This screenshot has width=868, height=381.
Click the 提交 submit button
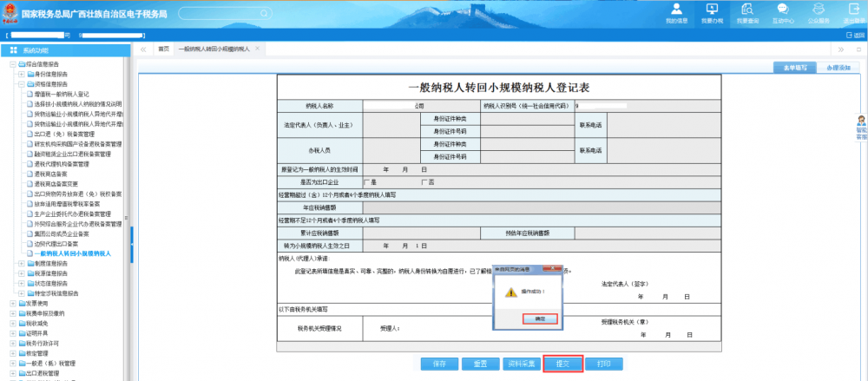pyautogui.click(x=562, y=364)
